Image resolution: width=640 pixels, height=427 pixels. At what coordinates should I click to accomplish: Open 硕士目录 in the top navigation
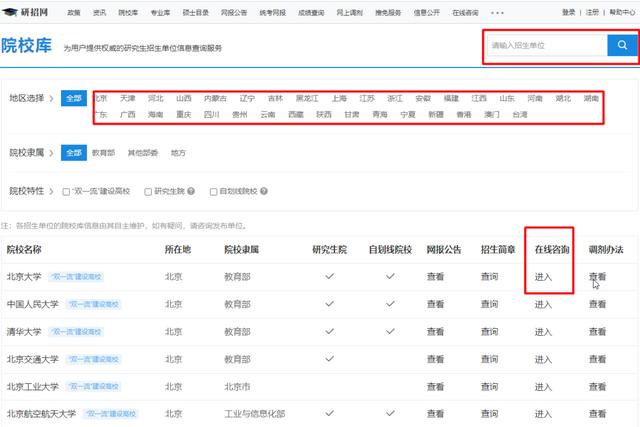(196, 13)
